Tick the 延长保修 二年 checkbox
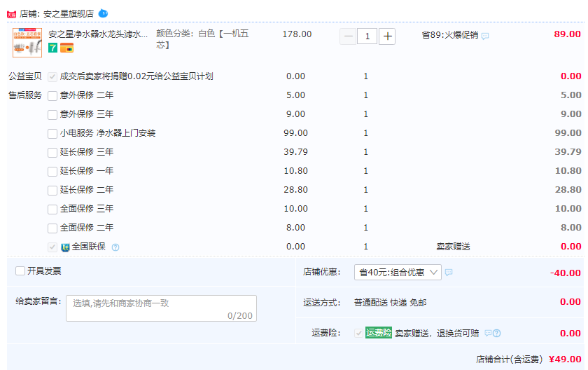This screenshot has width=588, height=370. pos(52,190)
